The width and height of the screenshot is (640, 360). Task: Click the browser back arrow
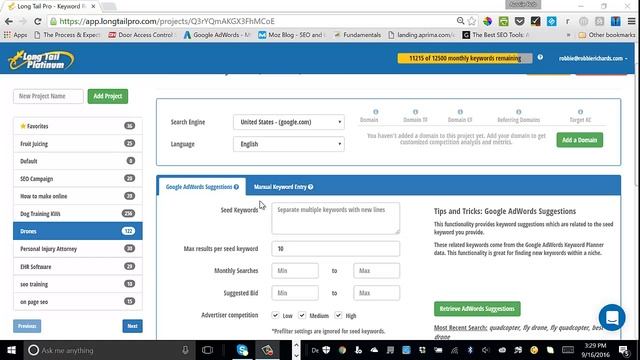[x=9, y=21]
